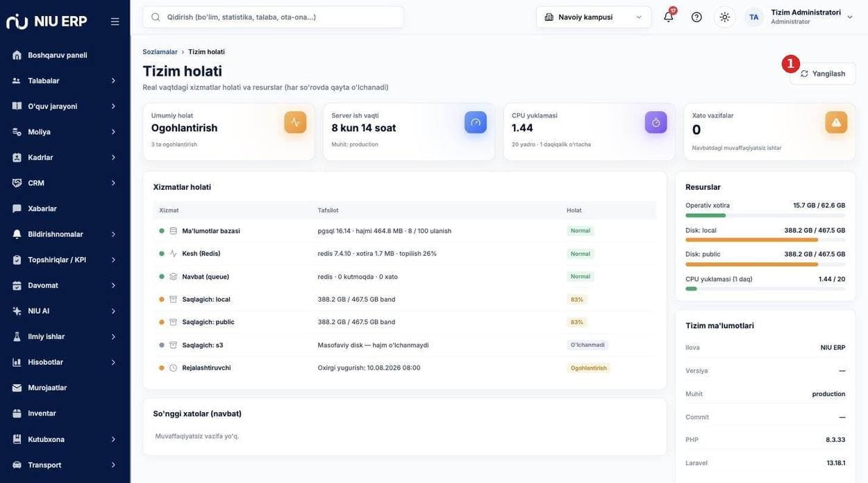This screenshot has height=483, width=868.
Task: Expand the CRM submenu chevron
Action: pyautogui.click(x=113, y=183)
